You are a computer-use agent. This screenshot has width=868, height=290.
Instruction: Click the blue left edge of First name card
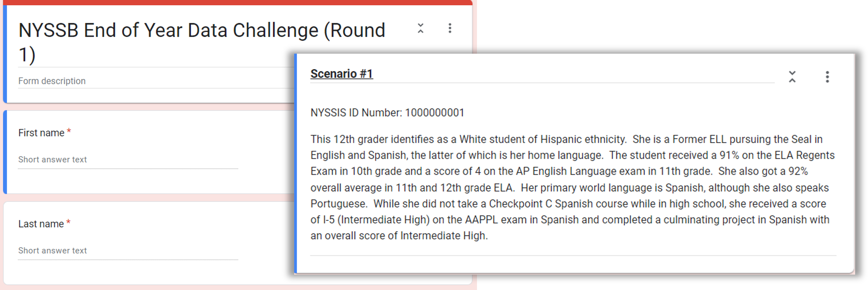tap(5, 152)
